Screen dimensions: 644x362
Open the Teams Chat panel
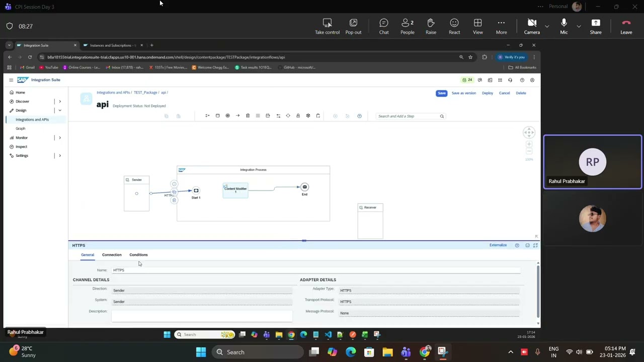click(x=384, y=26)
